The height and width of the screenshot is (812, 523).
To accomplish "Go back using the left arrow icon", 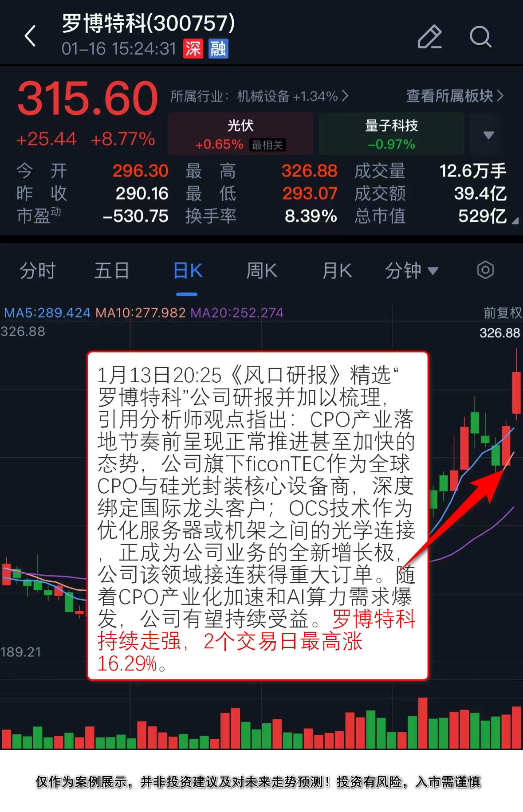I will pyautogui.click(x=30, y=36).
